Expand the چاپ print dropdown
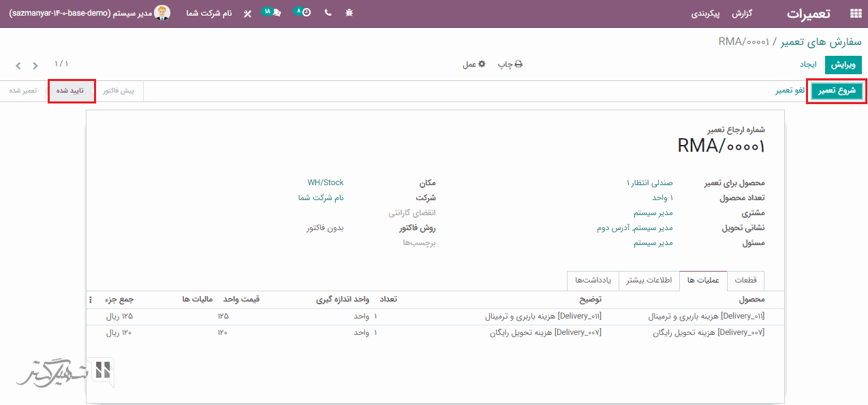The height and width of the screenshot is (405, 868). click(510, 65)
